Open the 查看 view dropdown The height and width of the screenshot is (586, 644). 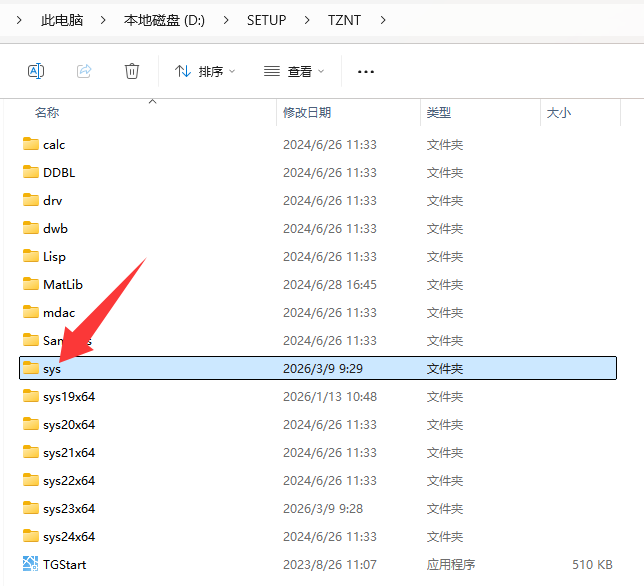294,71
